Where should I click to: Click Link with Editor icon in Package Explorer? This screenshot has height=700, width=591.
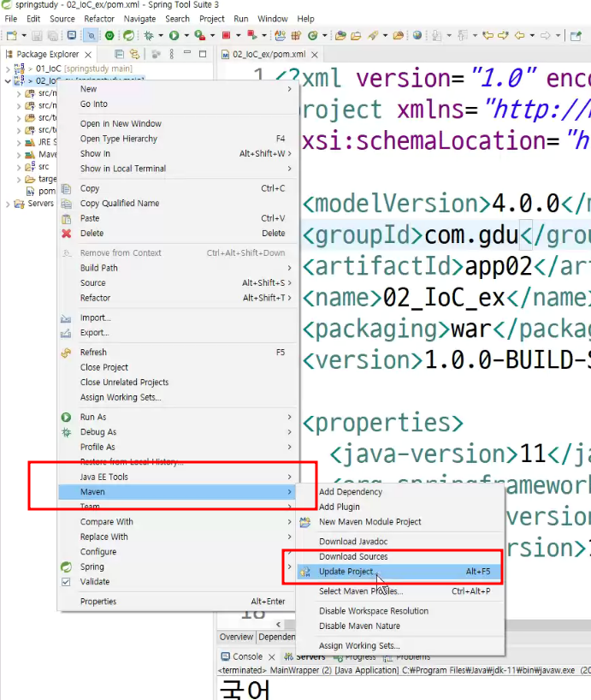134,55
